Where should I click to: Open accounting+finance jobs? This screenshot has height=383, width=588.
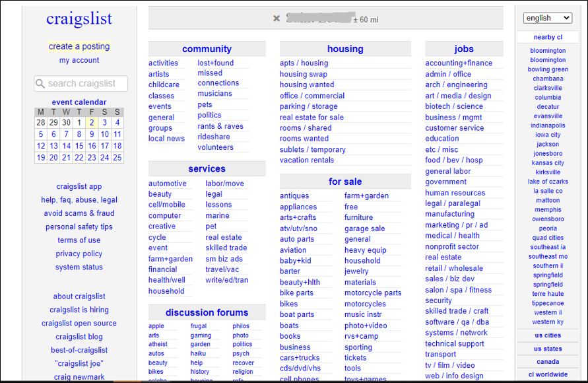459,63
